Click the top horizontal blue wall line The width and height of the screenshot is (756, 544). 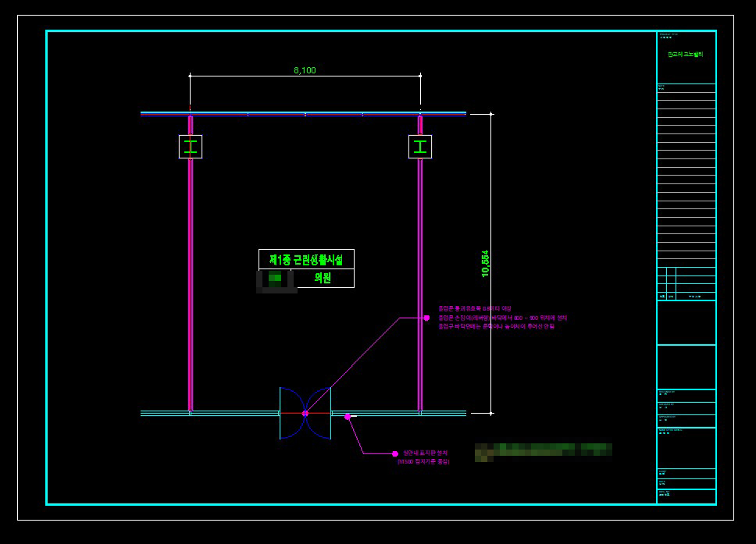point(303,114)
